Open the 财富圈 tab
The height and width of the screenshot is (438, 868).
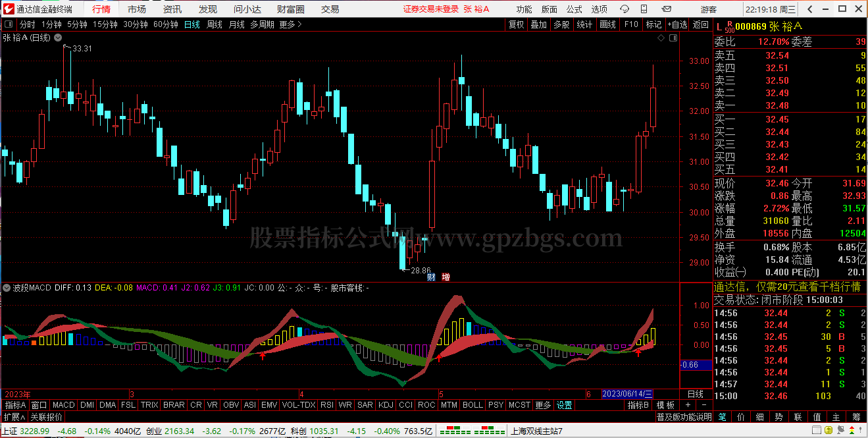(291, 9)
